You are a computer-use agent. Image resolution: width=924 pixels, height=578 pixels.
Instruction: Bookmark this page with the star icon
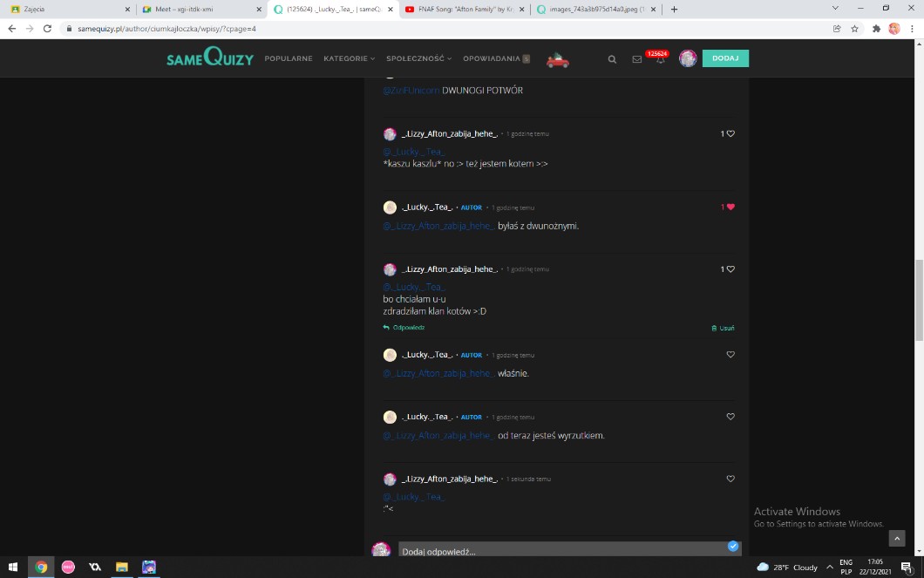pyautogui.click(x=855, y=28)
